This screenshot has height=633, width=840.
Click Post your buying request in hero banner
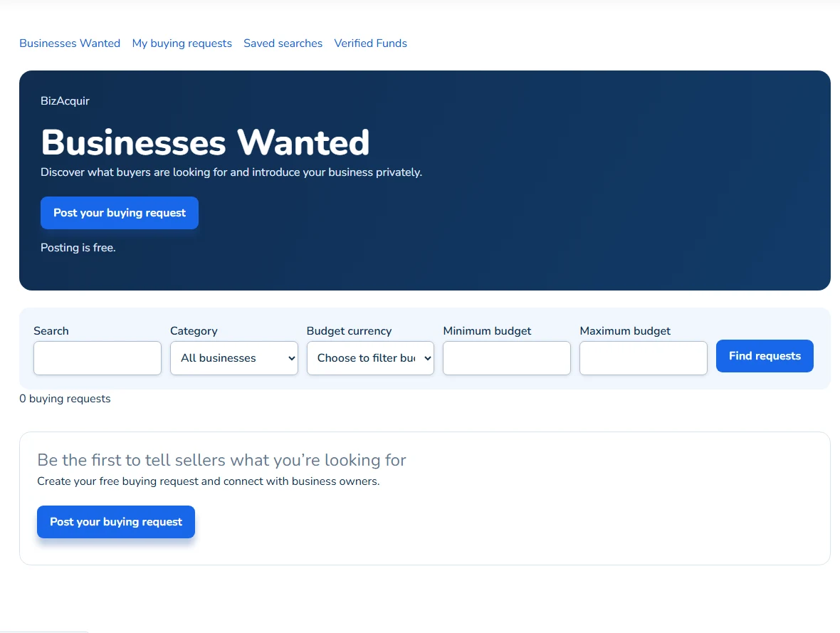tap(120, 213)
